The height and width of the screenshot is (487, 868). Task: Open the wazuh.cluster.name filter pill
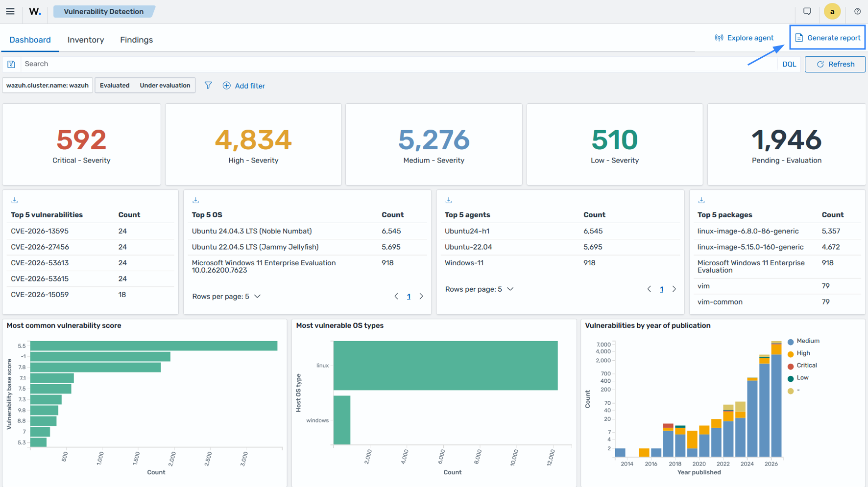48,85
